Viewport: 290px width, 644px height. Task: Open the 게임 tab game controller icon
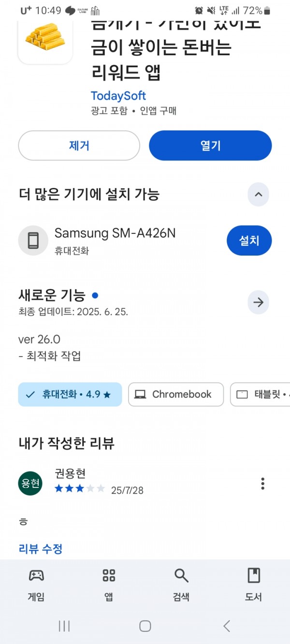coord(36,575)
